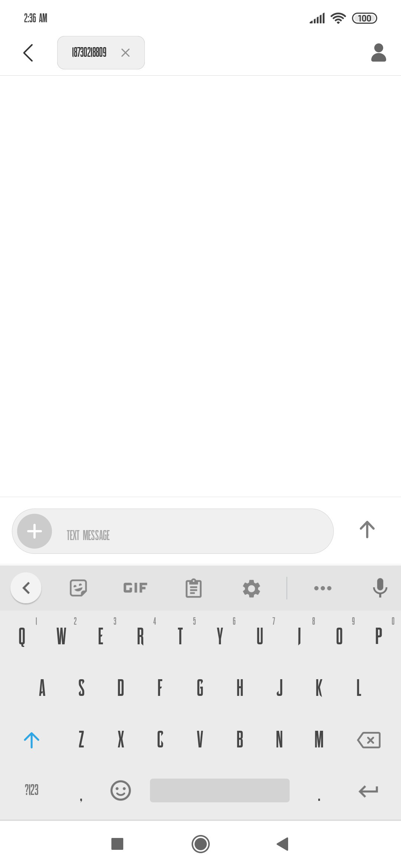The width and height of the screenshot is (401, 868).
Task: Open sticker panel on keyboard toolbar
Action: (78, 588)
